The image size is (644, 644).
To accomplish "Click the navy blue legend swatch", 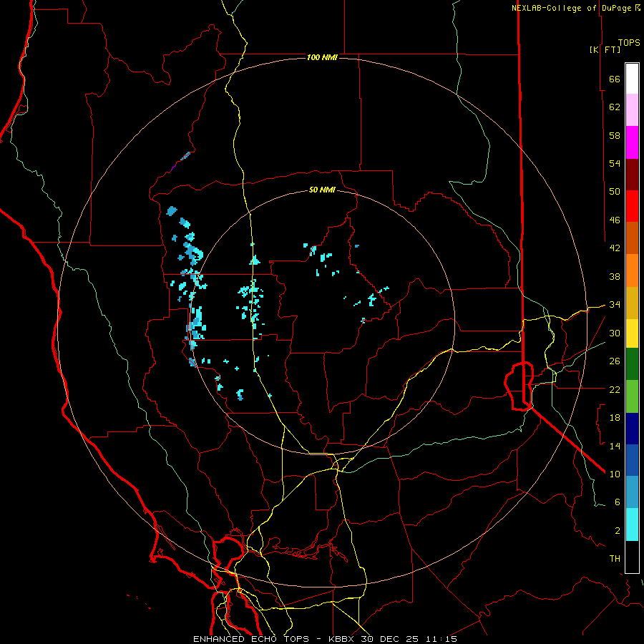I will tap(632, 429).
